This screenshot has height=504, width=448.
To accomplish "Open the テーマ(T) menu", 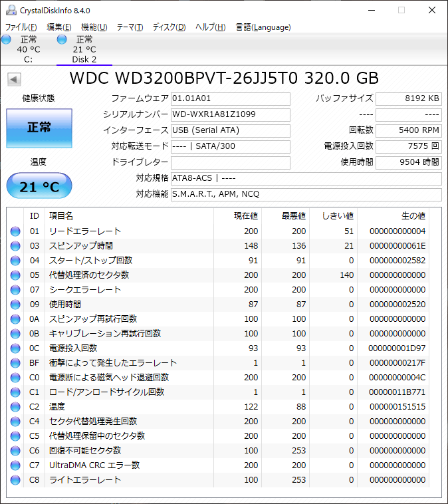I will coord(130,27).
